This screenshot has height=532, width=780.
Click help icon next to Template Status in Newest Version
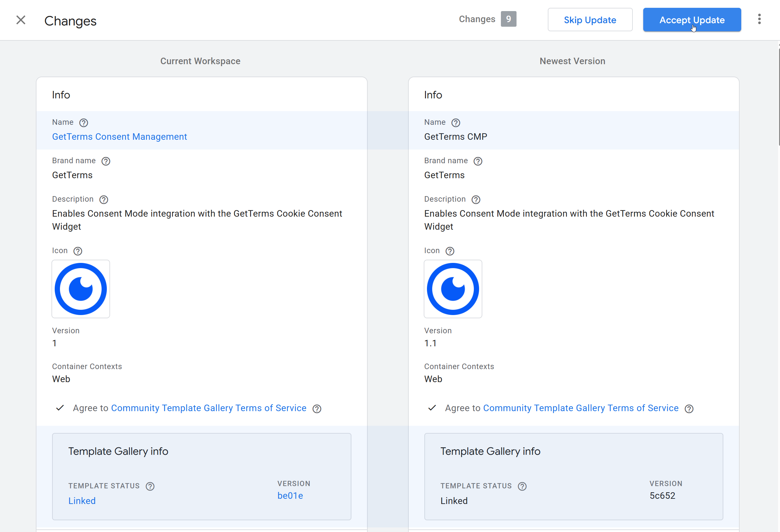coord(522,486)
